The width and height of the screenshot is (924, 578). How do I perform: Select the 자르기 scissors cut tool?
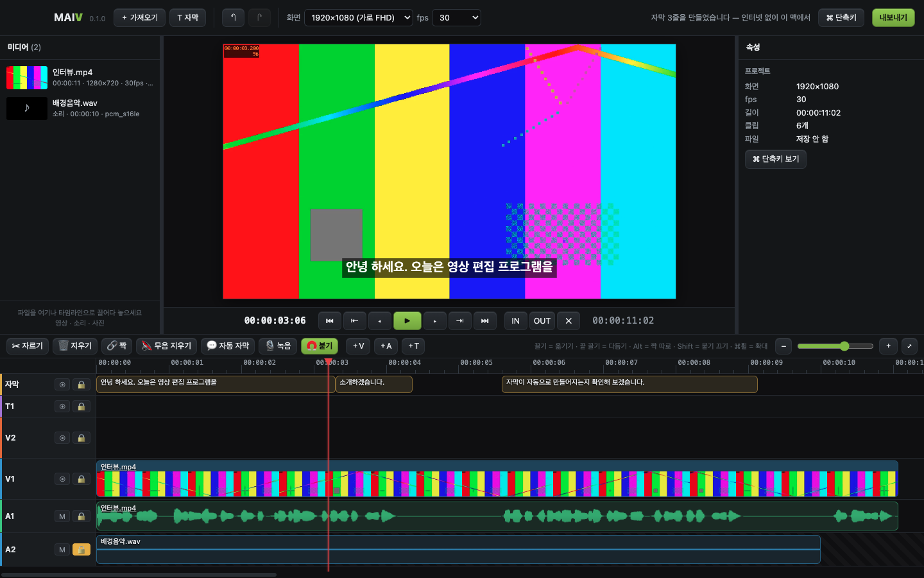[x=28, y=346]
